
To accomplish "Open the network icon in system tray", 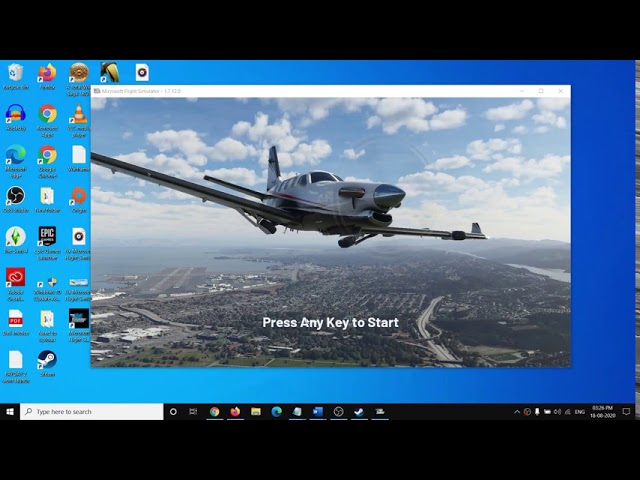I will 567,412.
